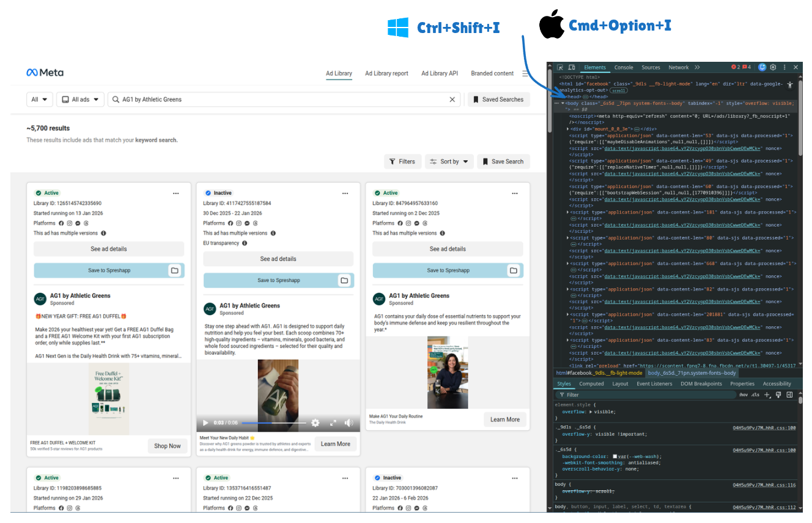Open the 'All ads' dropdown filter
This screenshot has height=523, width=812.
80,99
